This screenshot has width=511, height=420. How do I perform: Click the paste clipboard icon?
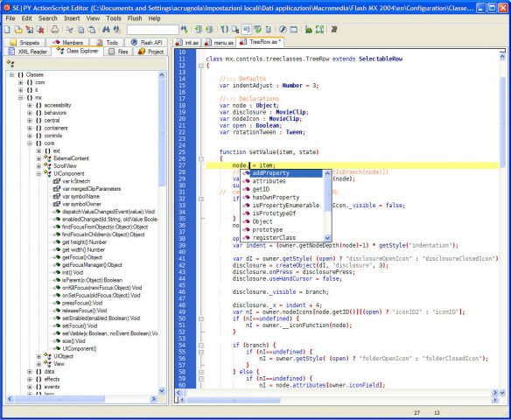point(92,30)
